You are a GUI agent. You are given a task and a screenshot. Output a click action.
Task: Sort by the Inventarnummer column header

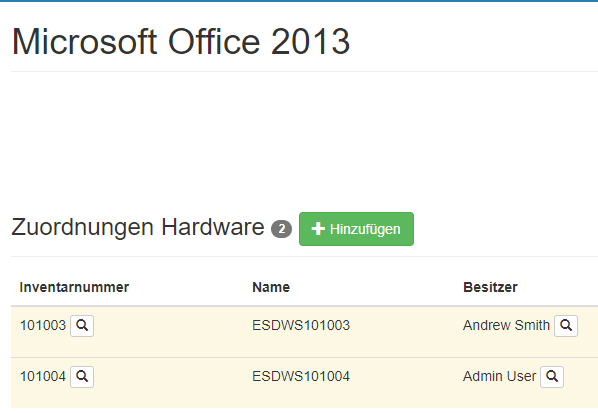[x=74, y=287]
